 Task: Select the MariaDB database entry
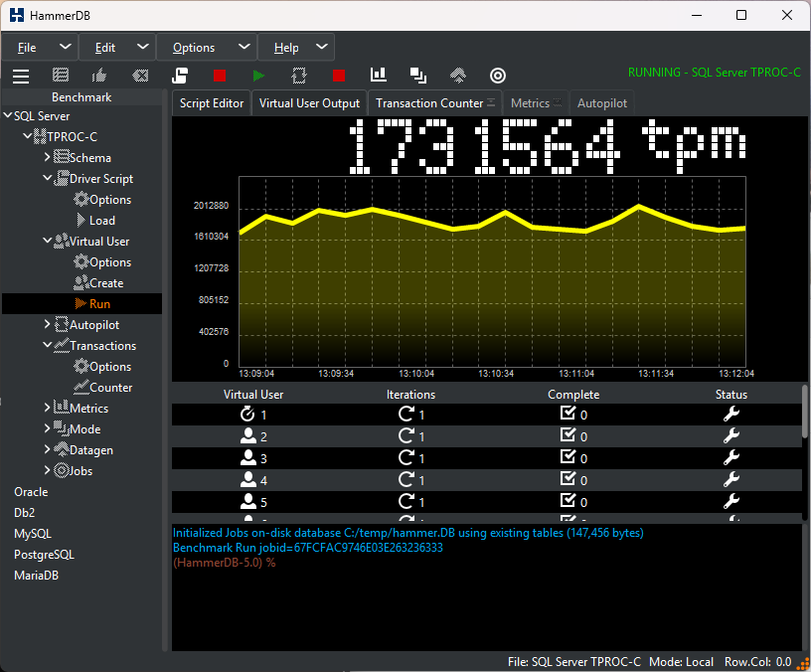[x=36, y=576]
